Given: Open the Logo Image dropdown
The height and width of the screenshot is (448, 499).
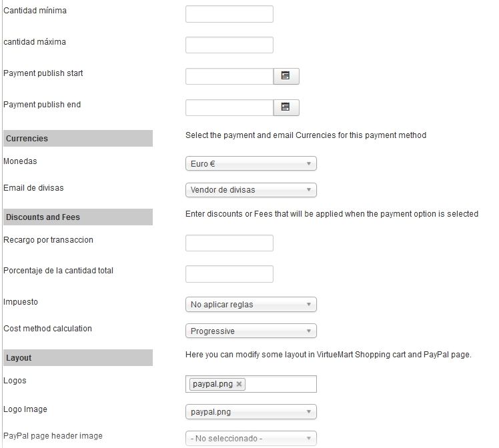Looking at the screenshot, I should pyautogui.click(x=251, y=412).
